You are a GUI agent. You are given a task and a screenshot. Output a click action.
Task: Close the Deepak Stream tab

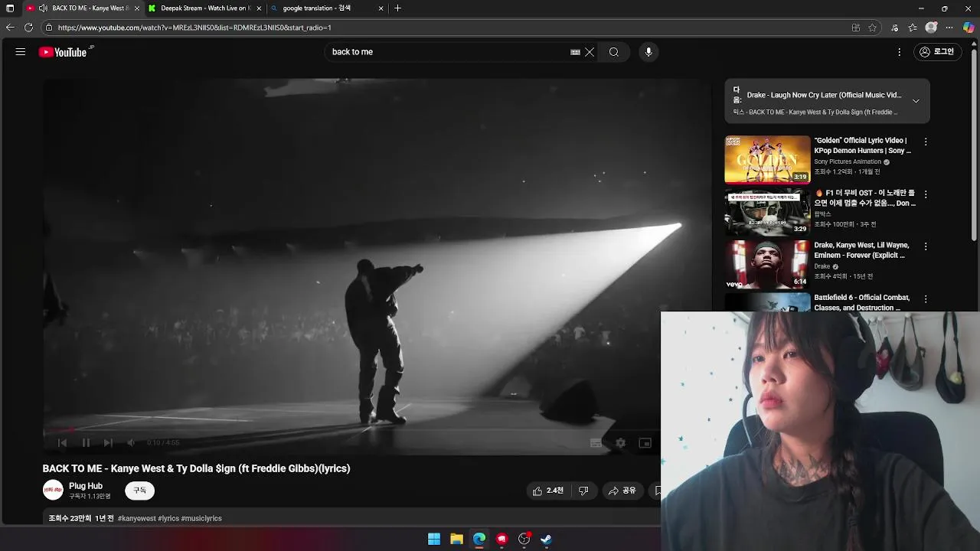259,8
